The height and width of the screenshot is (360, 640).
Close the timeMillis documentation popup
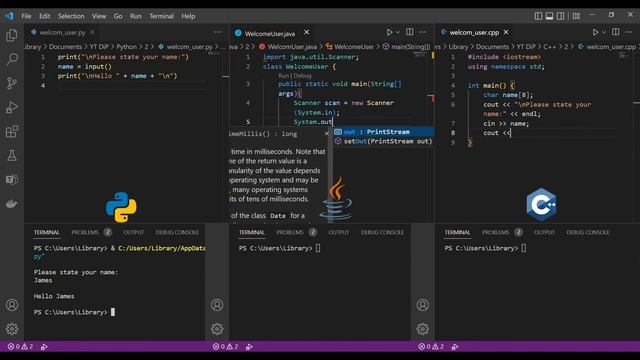pos(327,134)
